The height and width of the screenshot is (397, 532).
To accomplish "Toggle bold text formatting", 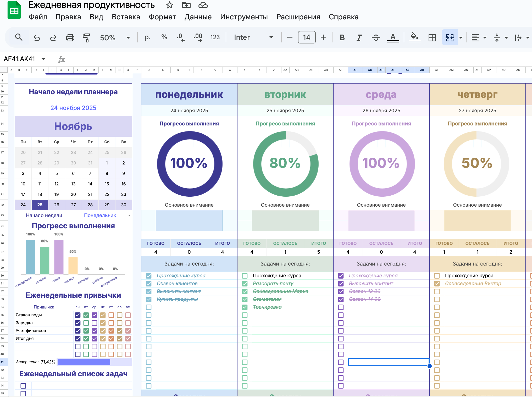I will point(342,38).
